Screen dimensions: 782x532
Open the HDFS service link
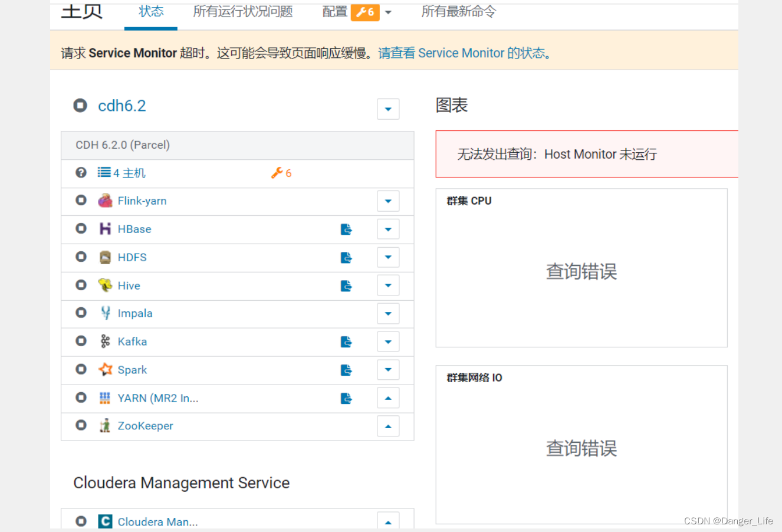pos(132,257)
